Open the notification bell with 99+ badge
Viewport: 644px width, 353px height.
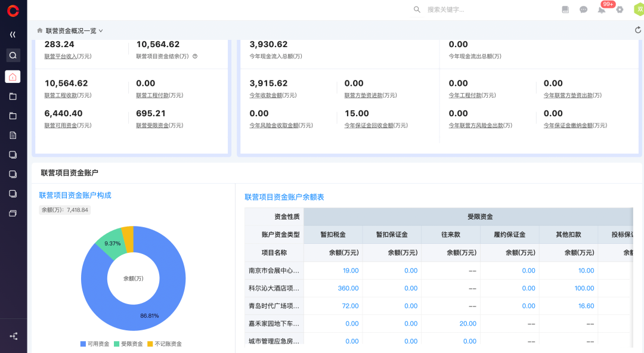602,10
